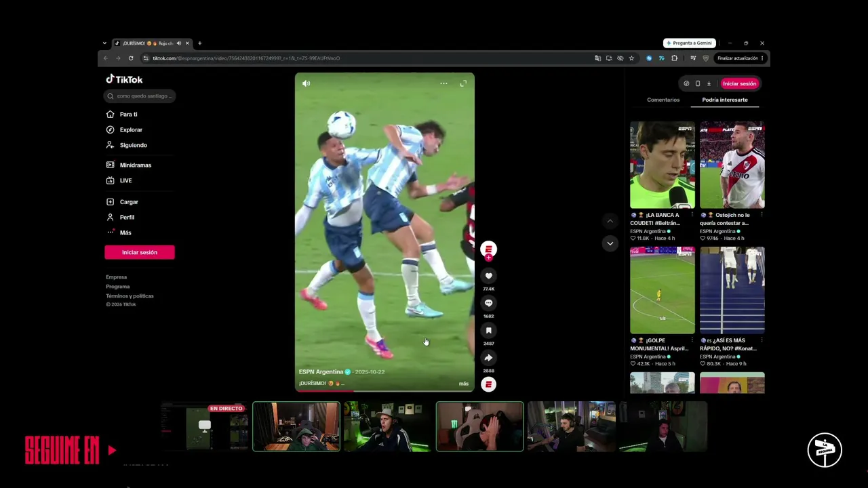Click the eye-slash icon in the address bar

[620, 58]
